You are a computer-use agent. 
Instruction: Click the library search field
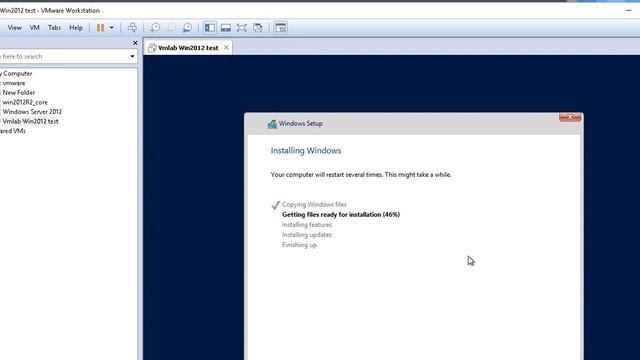[x=63, y=56]
